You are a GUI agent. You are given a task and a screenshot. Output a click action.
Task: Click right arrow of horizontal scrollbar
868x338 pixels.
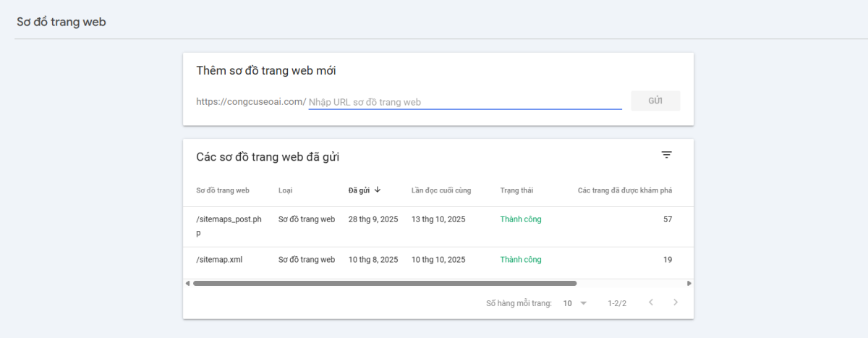(x=689, y=284)
